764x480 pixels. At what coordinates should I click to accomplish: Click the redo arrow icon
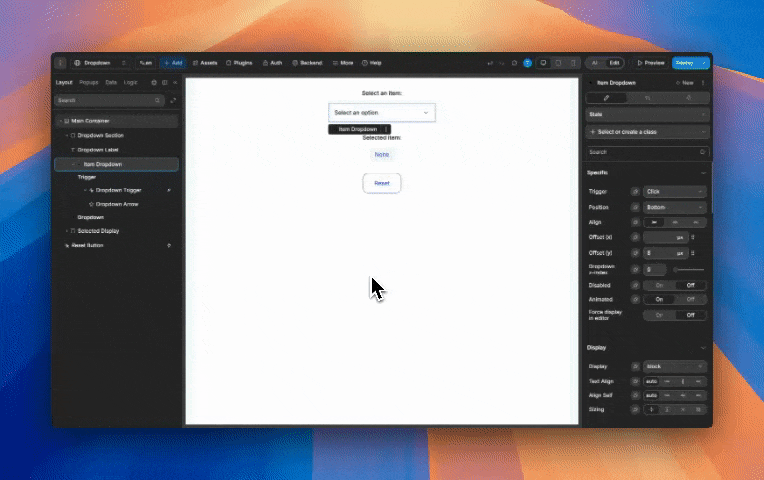click(501, 63)
